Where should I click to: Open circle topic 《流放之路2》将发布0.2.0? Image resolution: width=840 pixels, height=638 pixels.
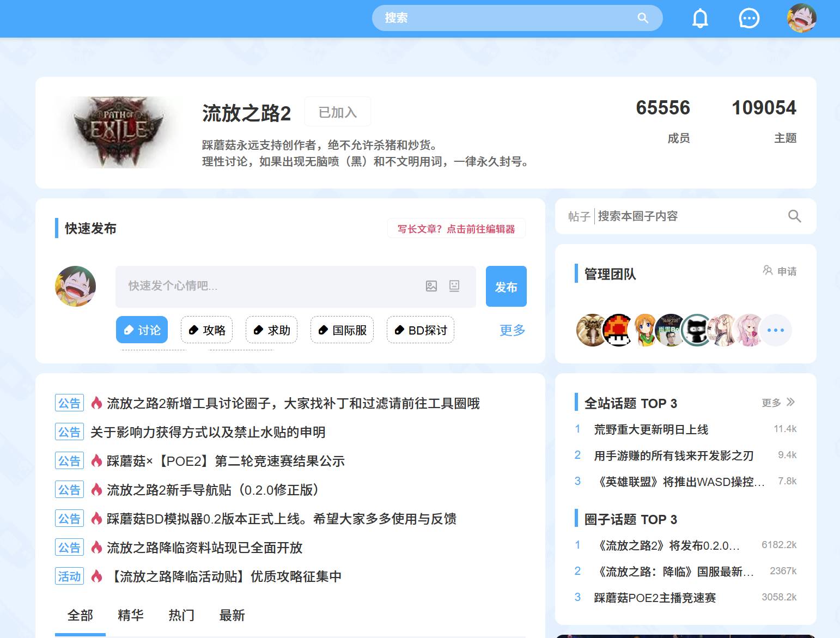(667, 545)
